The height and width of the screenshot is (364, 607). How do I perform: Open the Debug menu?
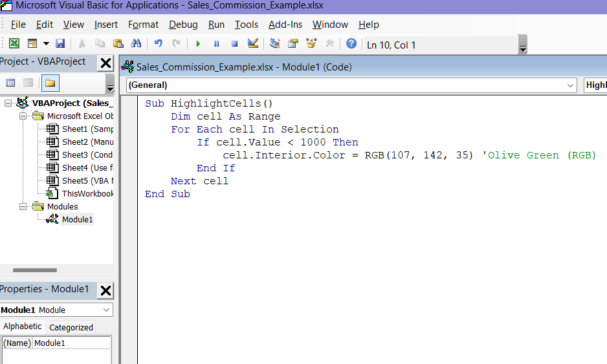[x=183, y=25]
